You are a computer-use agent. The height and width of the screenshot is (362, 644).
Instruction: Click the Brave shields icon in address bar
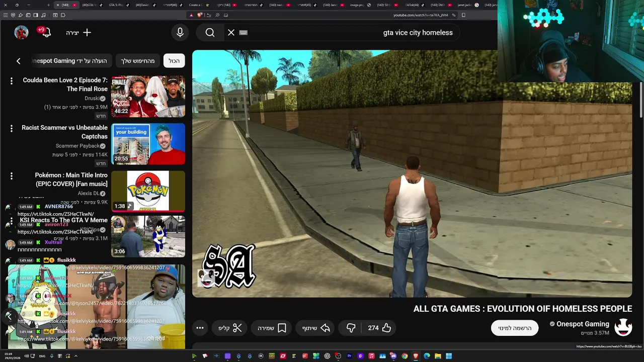click(200, 15)
